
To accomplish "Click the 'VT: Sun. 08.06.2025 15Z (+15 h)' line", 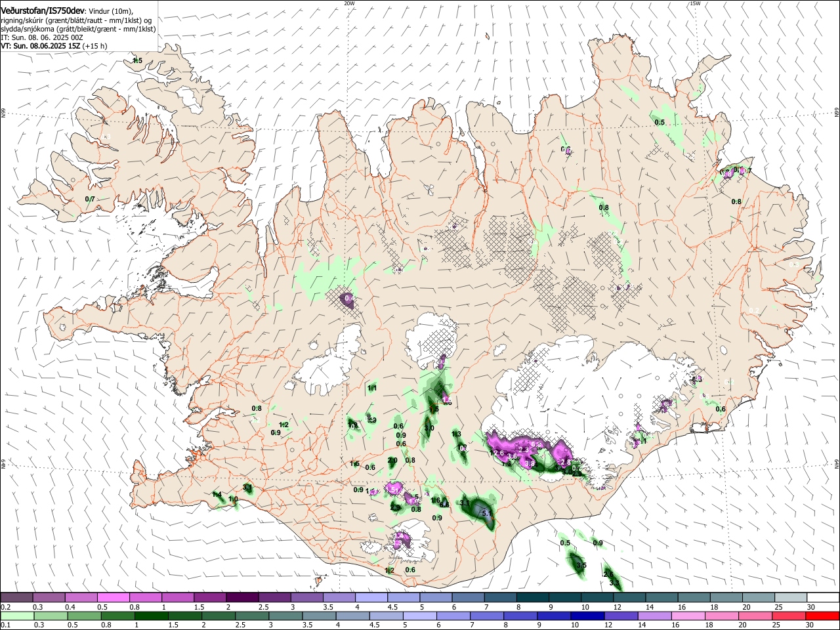I will 54,46.
